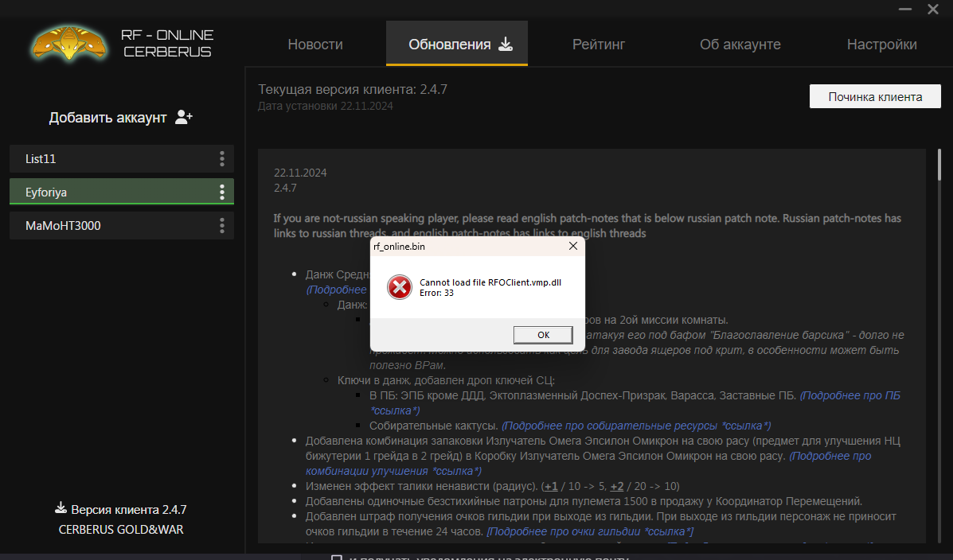Select the MaMoHT3000 account

[x=122, y=225]
